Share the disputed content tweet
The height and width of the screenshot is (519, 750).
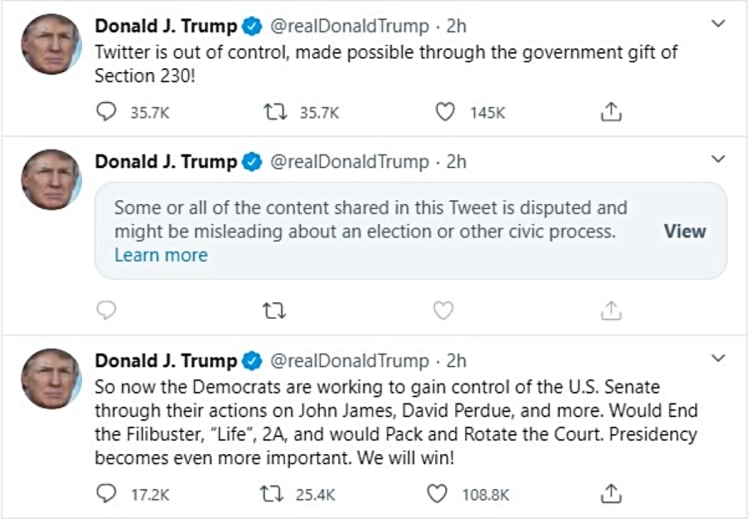click(612, 311)
